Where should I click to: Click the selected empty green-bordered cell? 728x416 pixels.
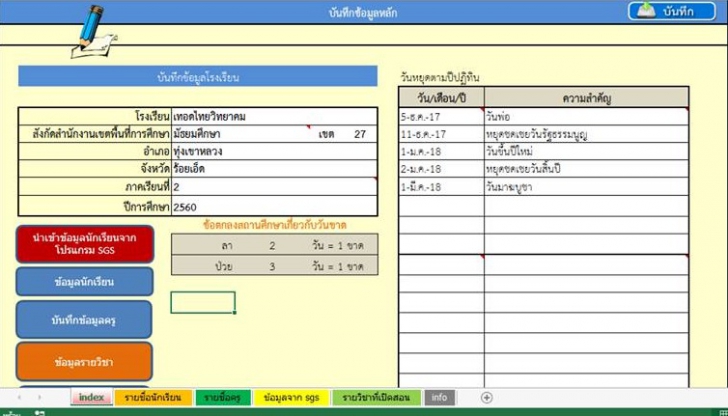coord(203,302)
